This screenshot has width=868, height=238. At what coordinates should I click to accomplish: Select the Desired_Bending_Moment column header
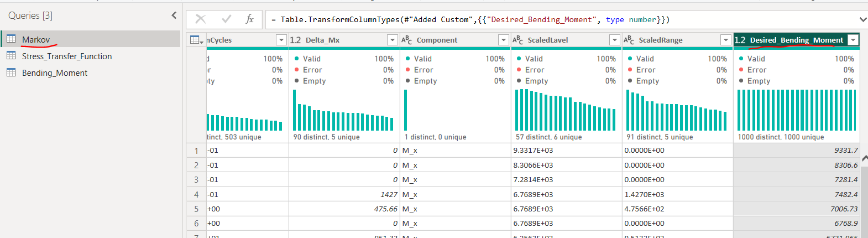796,40
